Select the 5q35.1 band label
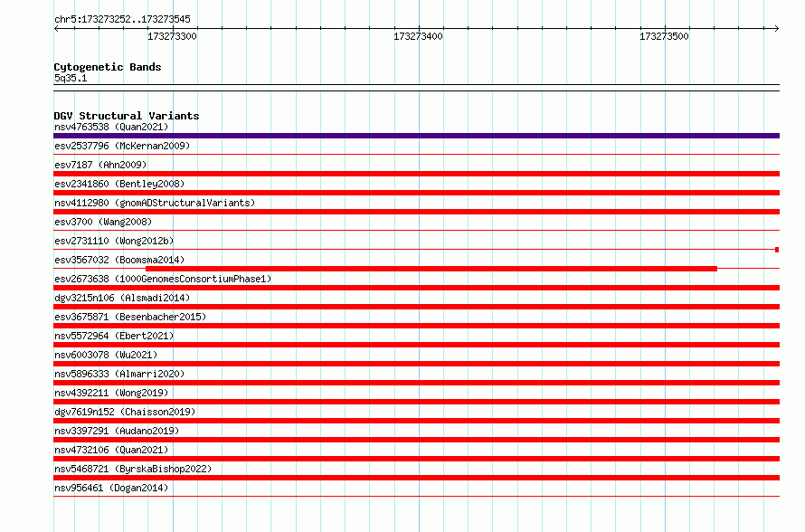Viewport: 805px width, 532px height. pyautogui.click(x=71, y=78)
